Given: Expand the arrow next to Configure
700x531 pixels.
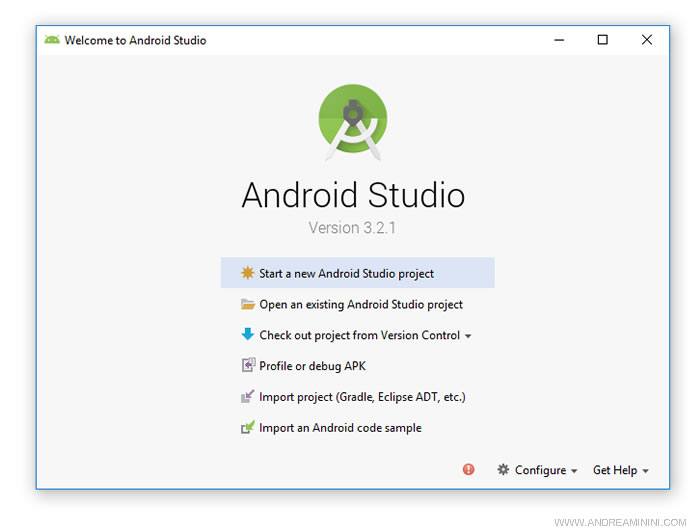Looking at the screenshot, I should (574, 471).
